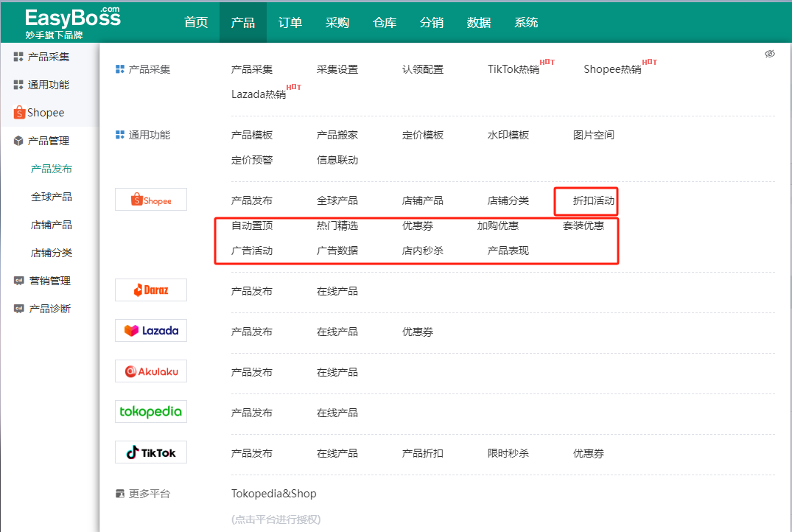Click sidebar 通用功能 grid icon
Screen dimensions: 792x532
18,85
